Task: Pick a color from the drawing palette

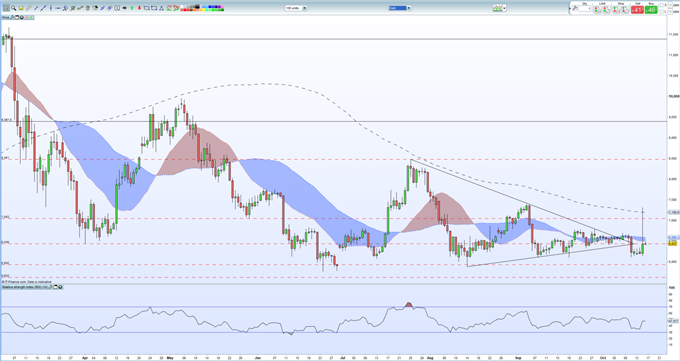Action: [203, 8]
